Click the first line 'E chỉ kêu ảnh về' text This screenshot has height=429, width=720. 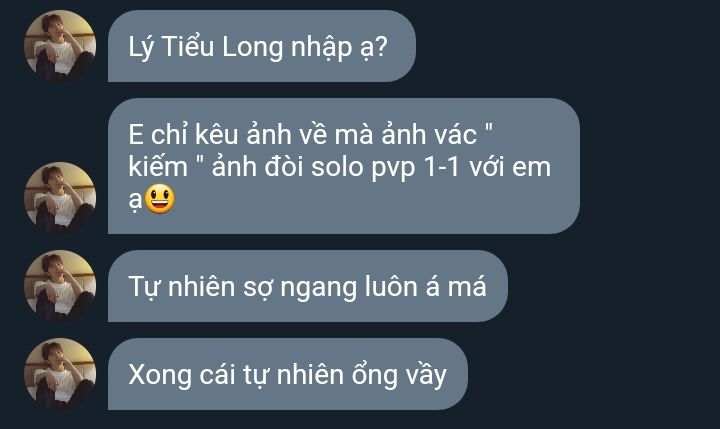click(x=228, y=135)
